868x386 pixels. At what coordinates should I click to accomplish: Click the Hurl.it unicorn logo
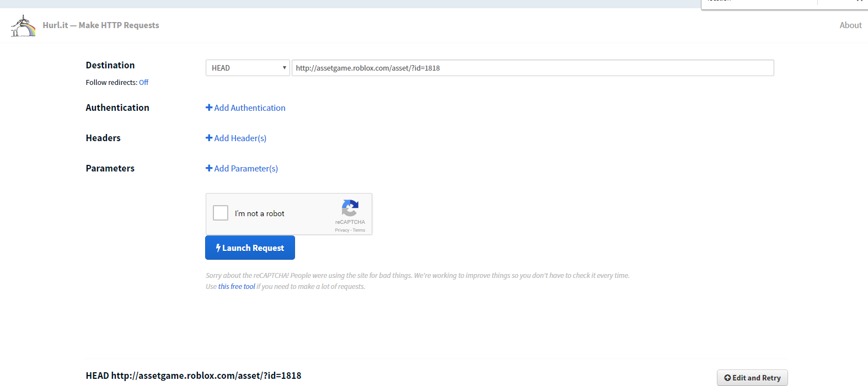pyautogui.click(x=23, y=25)
